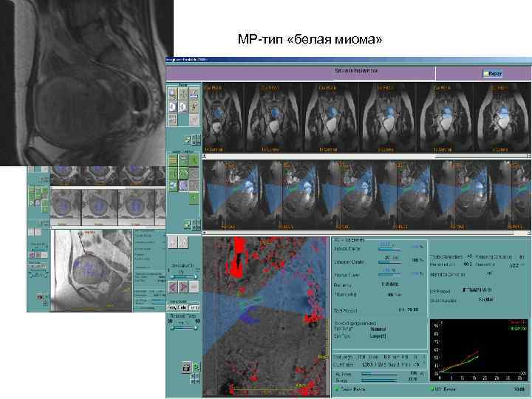Open the last coronal thumbnail in the top strip
Screen dimensions: 532x399
click(503, 117)
